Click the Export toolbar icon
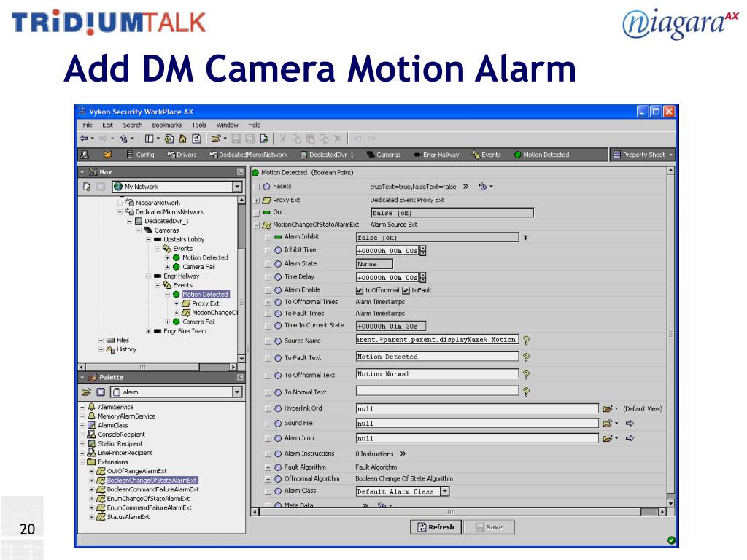Screen dimensions: 747x560 tap(264, 139)
